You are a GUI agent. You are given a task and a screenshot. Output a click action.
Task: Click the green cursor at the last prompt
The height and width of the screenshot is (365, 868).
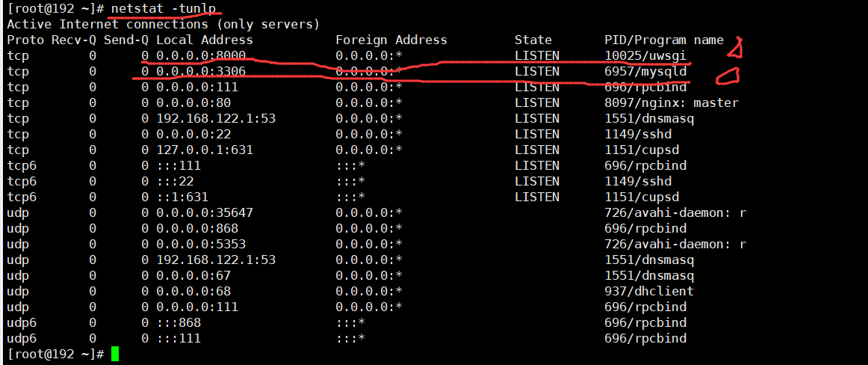click(114, 354)
